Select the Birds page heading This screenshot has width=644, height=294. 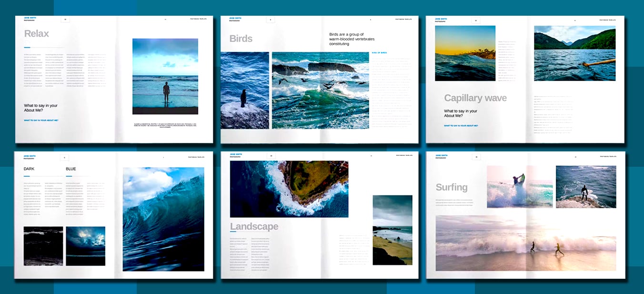pyautogui.click(x=241, y=38)
